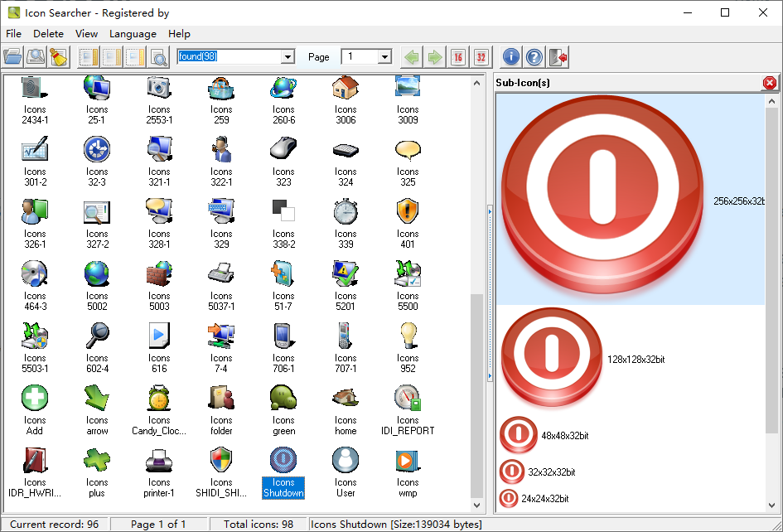Open the Help menu
This screenshot has width=783, height=532.
(179, 33)
